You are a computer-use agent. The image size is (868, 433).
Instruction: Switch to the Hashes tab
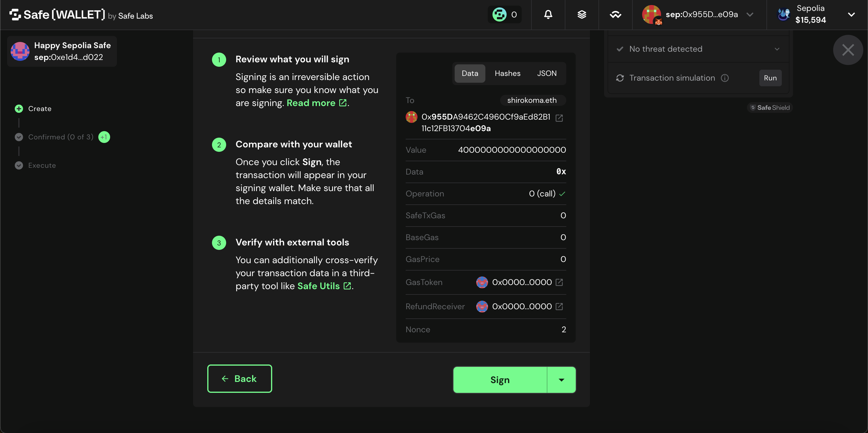(x=507, y=74)
